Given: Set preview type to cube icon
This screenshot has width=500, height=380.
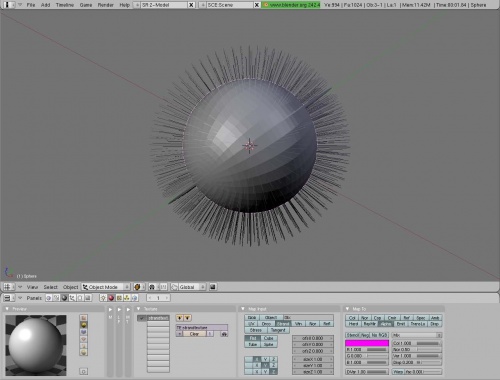Looking at the screenshot, I should (84, 332).
